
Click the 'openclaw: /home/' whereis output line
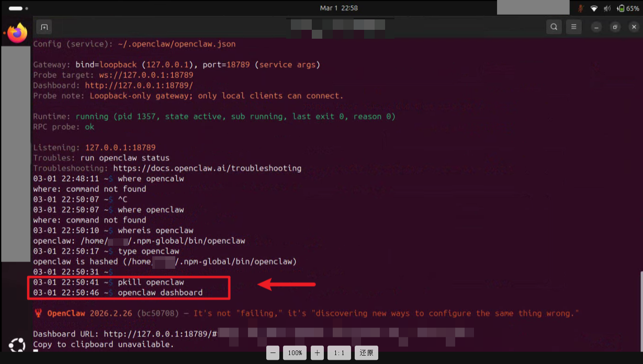(139, 241)
